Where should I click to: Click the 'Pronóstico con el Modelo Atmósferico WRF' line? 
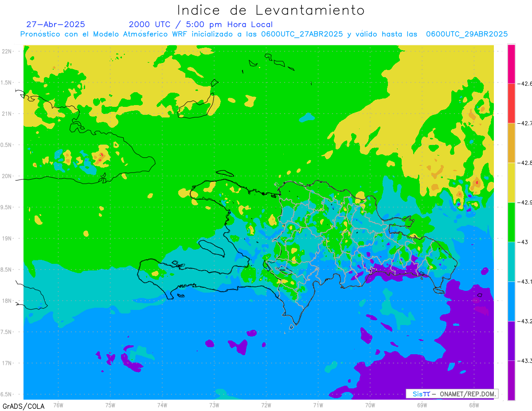click(264, 34)
